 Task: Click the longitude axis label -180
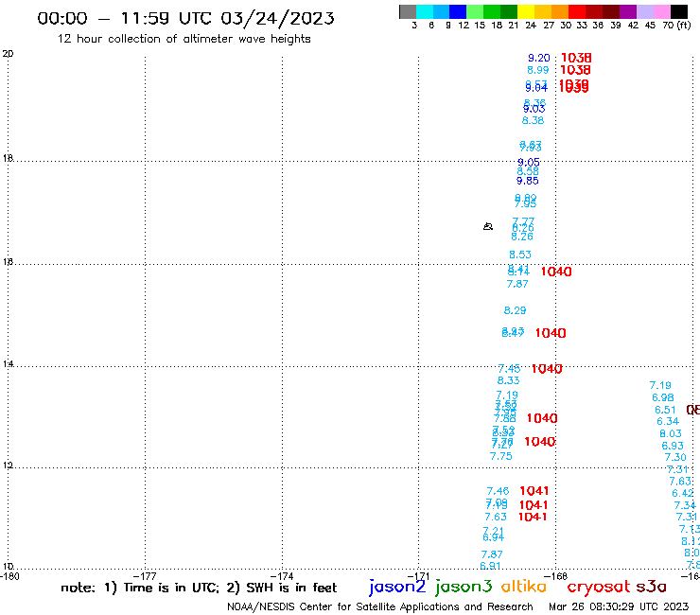(x=9, y=576)
